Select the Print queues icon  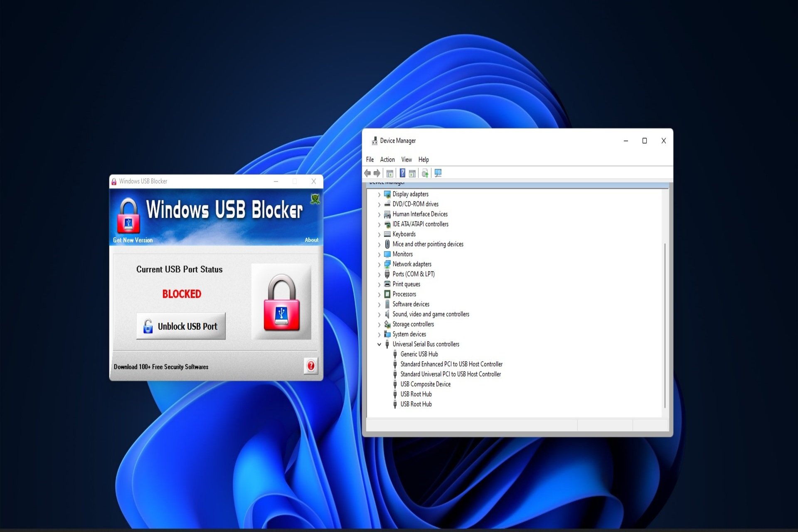[387, 284]
